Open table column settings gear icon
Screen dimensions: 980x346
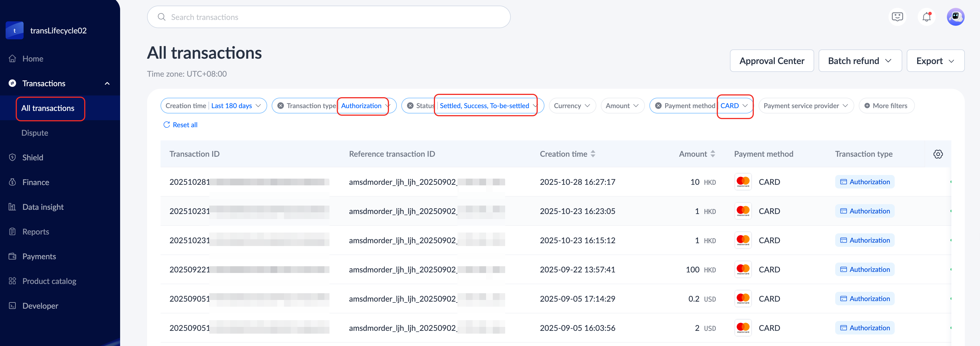[938, 154]
